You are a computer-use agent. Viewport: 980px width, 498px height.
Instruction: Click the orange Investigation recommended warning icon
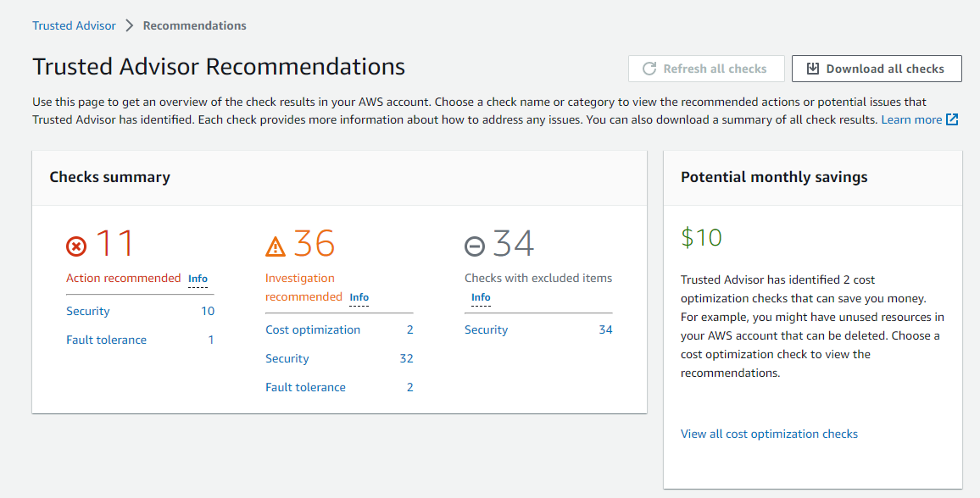pos(276,246)
